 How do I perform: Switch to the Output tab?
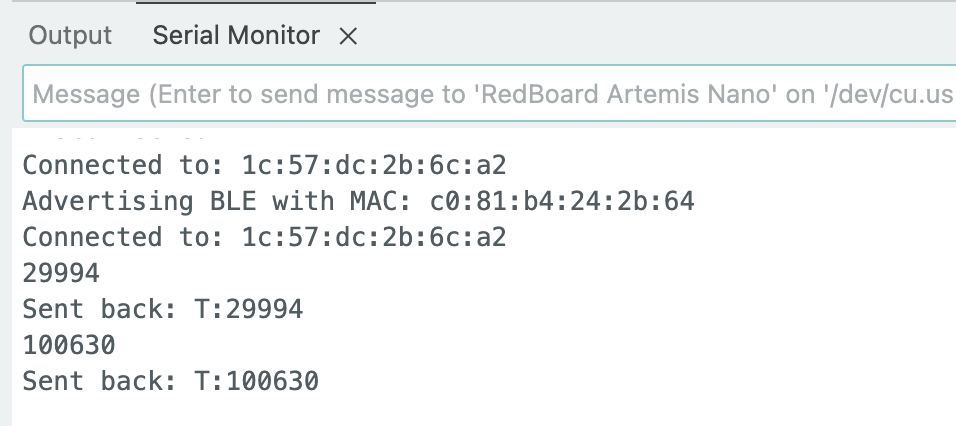tap(70, 36)
